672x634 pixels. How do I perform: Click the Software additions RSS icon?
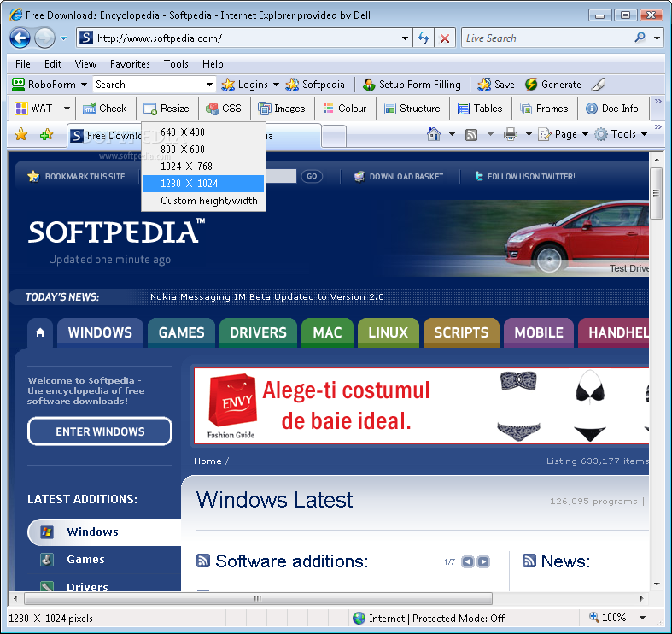203,561
